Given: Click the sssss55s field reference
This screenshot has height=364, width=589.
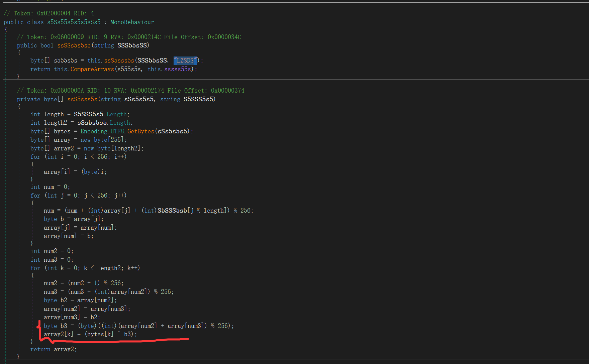Looking at the screenshot, I should click(x=178, y=69).
